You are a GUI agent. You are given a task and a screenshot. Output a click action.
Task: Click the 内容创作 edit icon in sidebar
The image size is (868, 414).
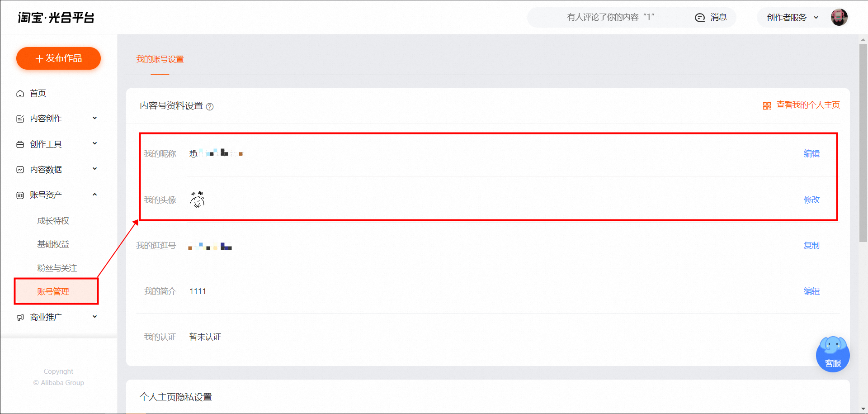[x=20, y=119]
